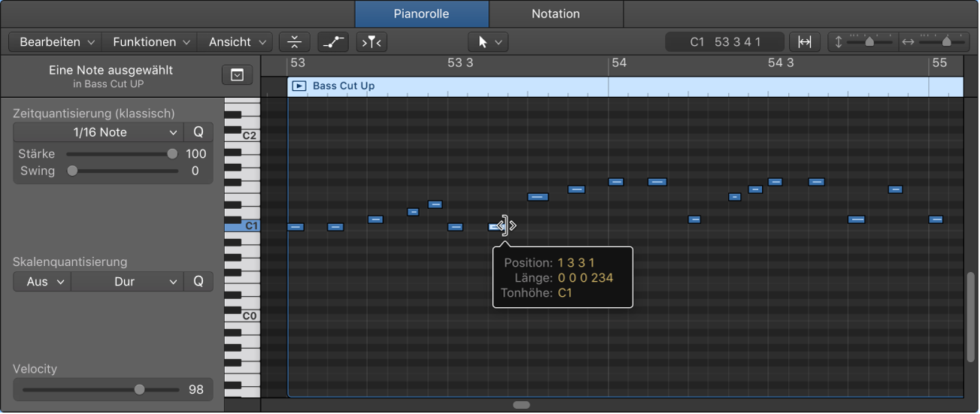Switch to the Notation tab

(x=555, y=14)
